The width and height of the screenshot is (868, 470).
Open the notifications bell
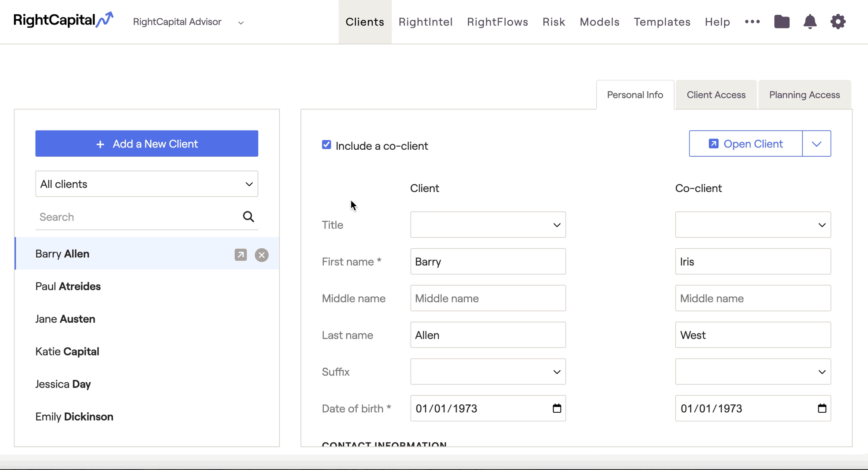(810, 21)
